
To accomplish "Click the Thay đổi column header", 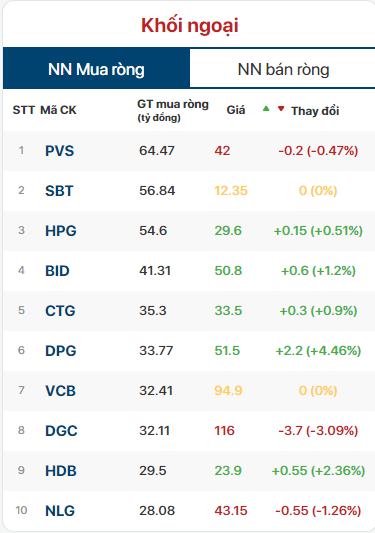I will 315,111.
